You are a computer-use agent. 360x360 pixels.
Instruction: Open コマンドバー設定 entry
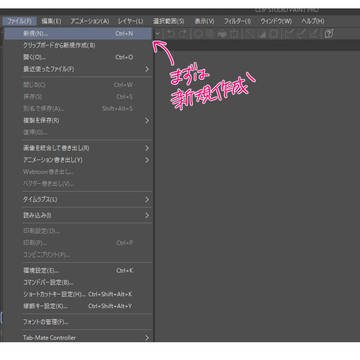[x=78, y=282]
